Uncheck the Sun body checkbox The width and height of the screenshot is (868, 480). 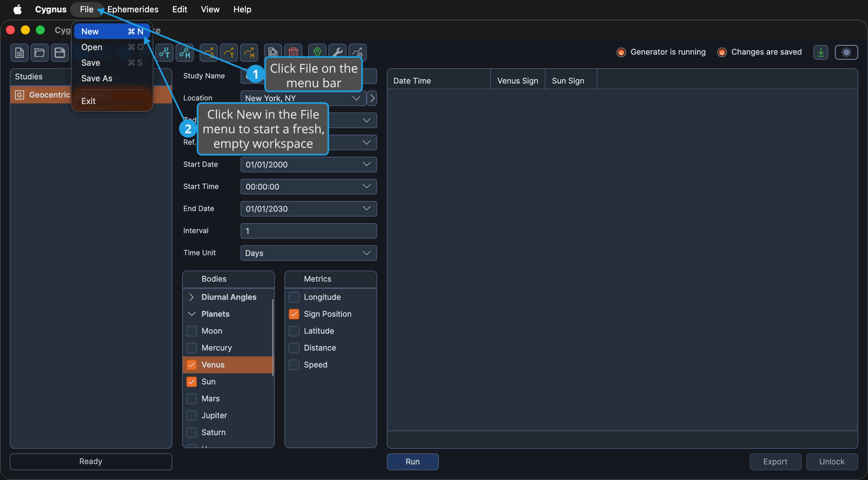coord(192,382)
